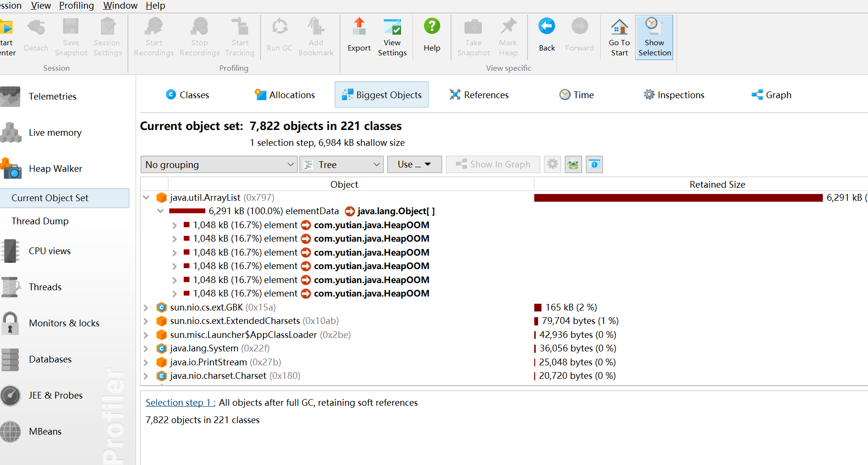Open the Tree view mode dropdown

point(341,165)
